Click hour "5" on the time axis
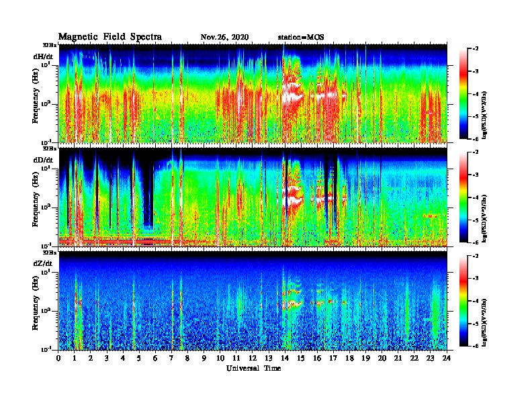The width and height of the screenshot is (532, 411). pyautogui.click(x=139, y=358)
